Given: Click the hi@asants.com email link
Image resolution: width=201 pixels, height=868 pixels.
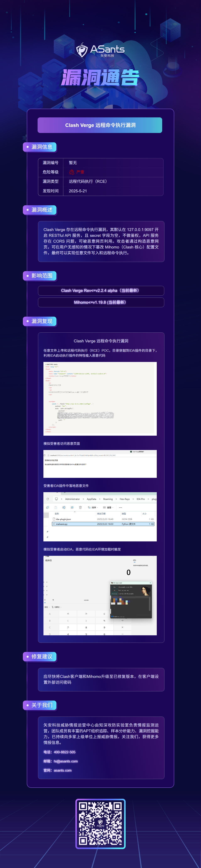Looking at the screenshot, I should (66, 761).
